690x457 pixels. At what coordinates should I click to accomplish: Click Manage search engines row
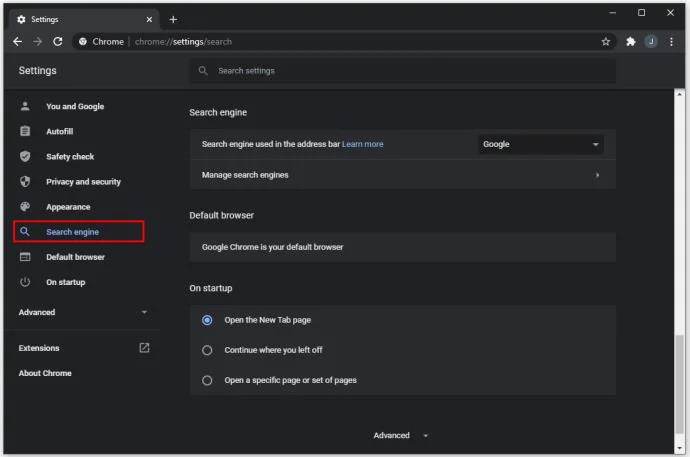[403, 175]
